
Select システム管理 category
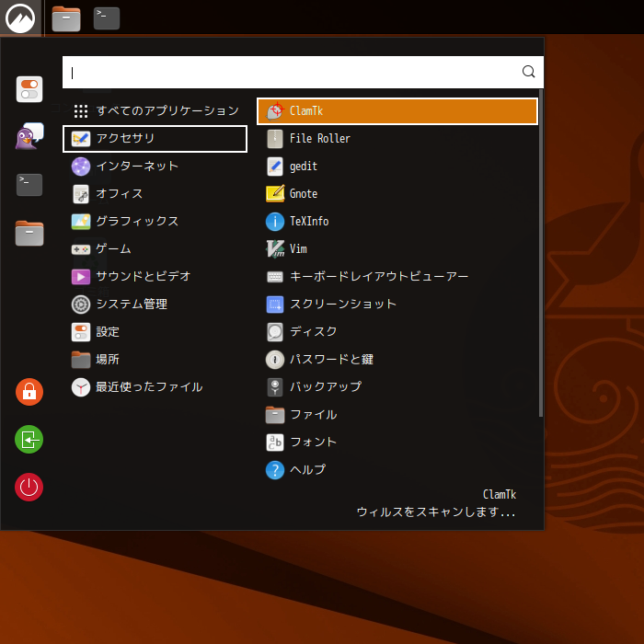[x=155, y=304]
